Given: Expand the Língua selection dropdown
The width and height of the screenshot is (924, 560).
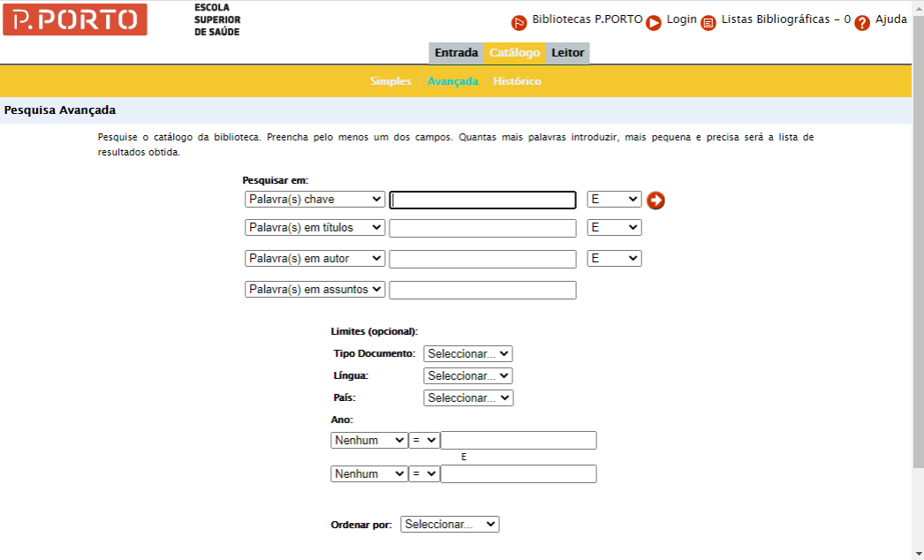Looking at the screenshot, I should tap(467, 375).
